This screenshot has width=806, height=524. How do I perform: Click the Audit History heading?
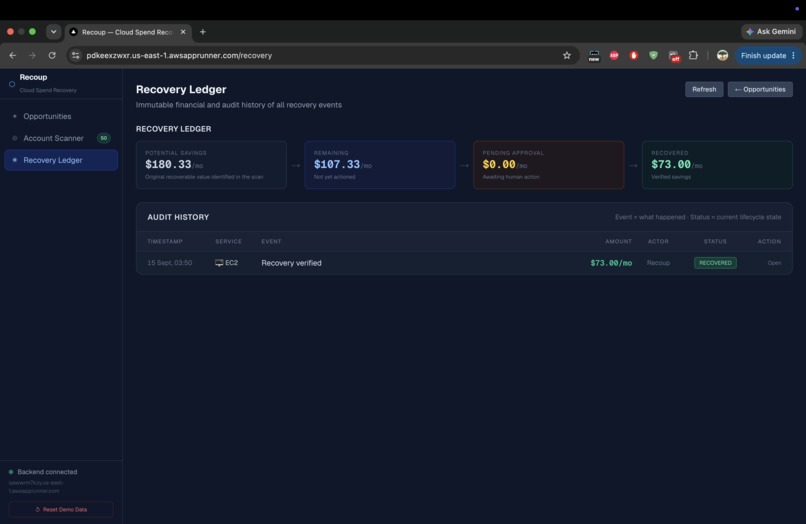coord(178,217)
